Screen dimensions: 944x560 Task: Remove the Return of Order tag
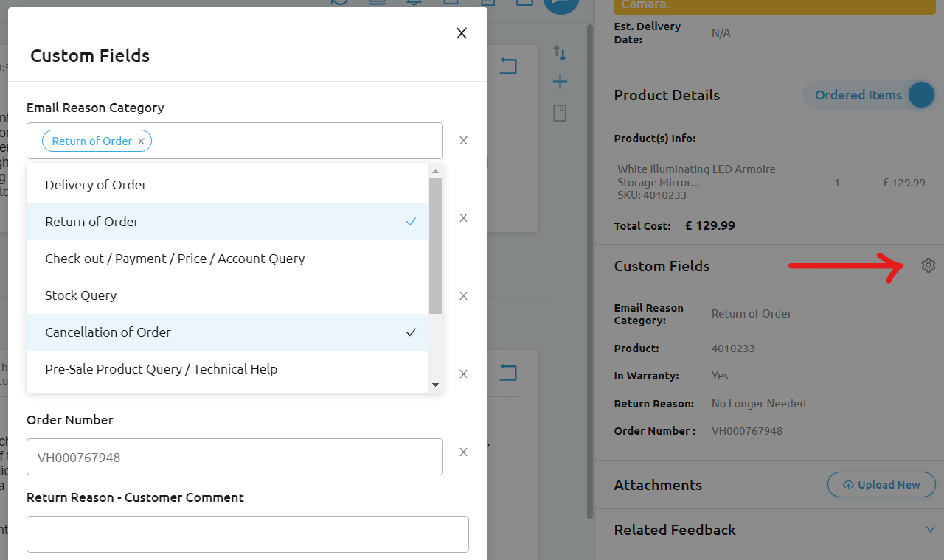pyautogui.click(x=141, y=141)
